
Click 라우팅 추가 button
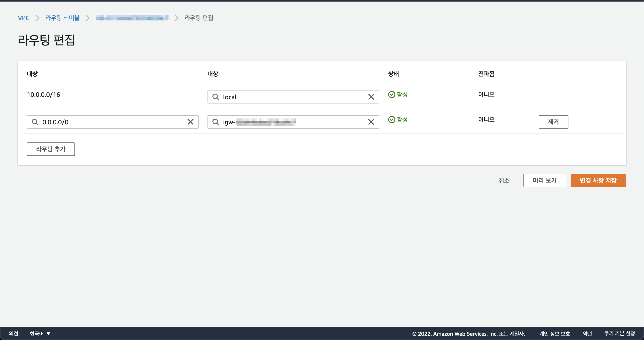click(51, 149)
